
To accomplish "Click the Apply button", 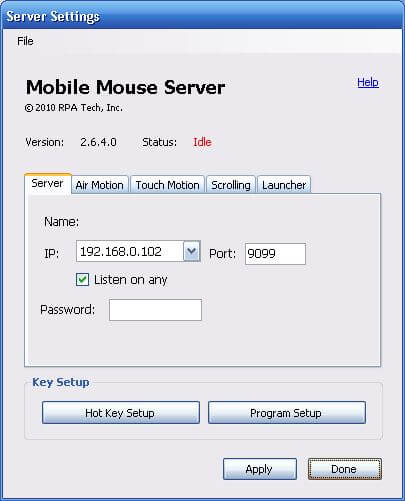I will coord(260,469).
